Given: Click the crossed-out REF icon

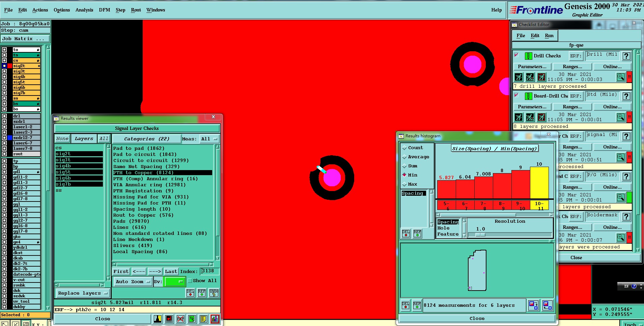Looking at the screenshot, I should coord(180,319).
